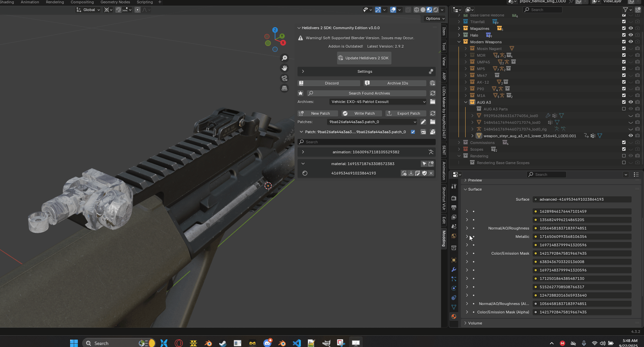Open the Modding sidebar tab
The width and height of the screenshot is (644, 347).
(x=444, y=239)
